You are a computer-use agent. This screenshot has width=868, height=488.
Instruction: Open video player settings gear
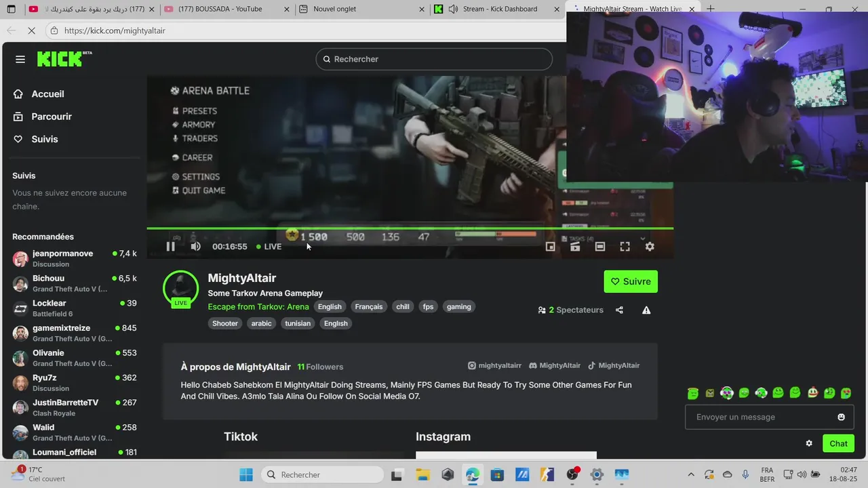tap(650, 247)
